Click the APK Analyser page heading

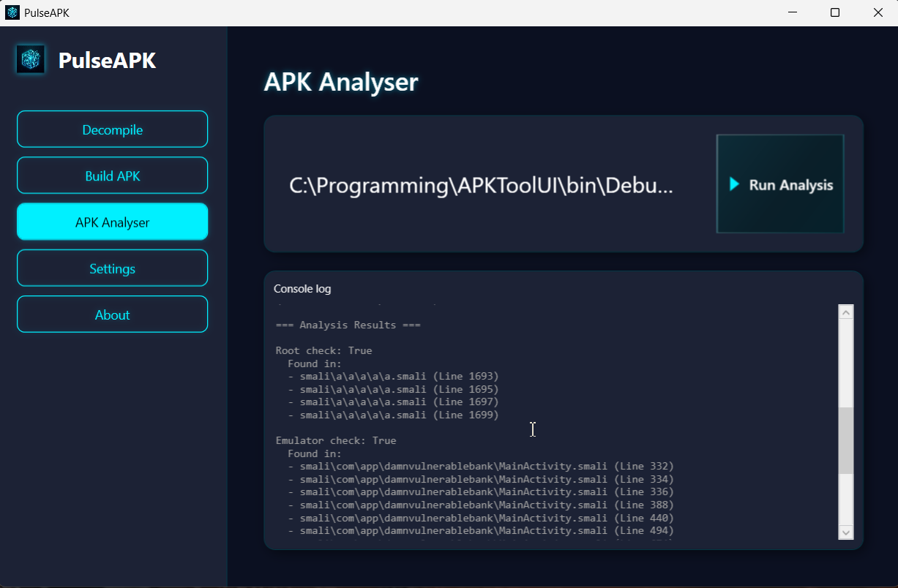(341, 82)
